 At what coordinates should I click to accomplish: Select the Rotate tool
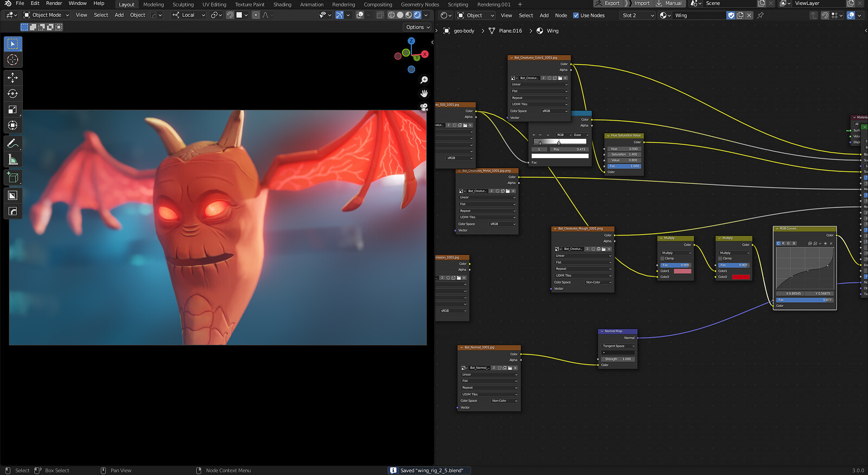pyautogui.click(x=13, y=93)
